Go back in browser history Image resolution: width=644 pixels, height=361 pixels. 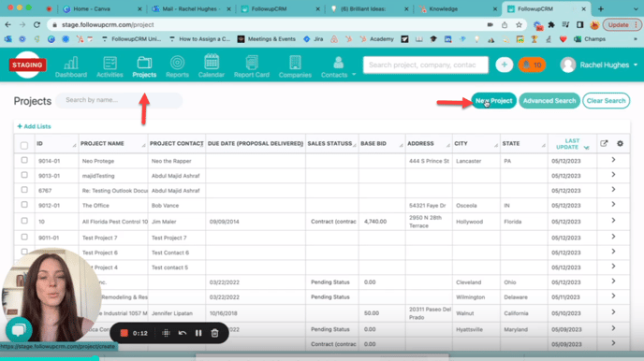[x=8, y=24]
